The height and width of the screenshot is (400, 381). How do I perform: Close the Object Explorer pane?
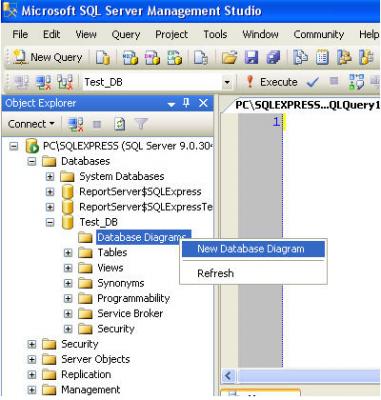203,103
